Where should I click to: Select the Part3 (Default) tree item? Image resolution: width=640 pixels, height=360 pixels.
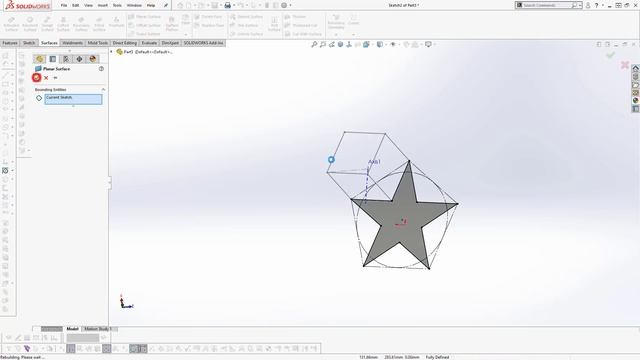(x=144, y=52)
